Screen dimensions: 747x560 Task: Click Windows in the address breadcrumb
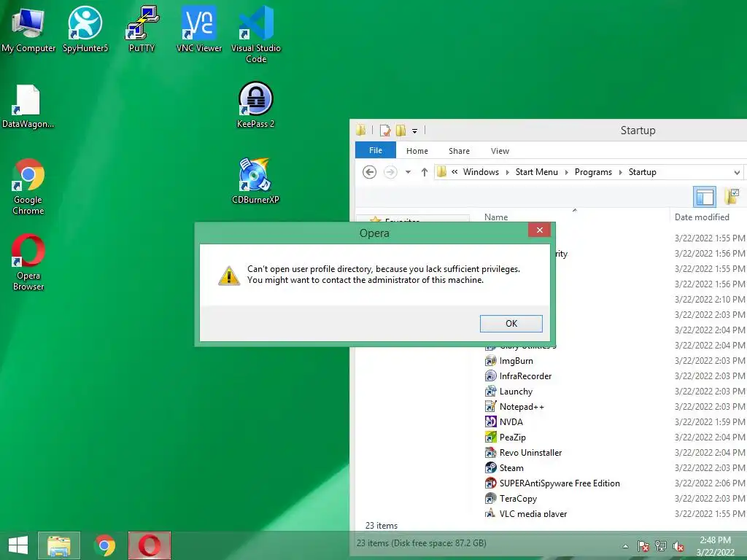pos(481,172)
